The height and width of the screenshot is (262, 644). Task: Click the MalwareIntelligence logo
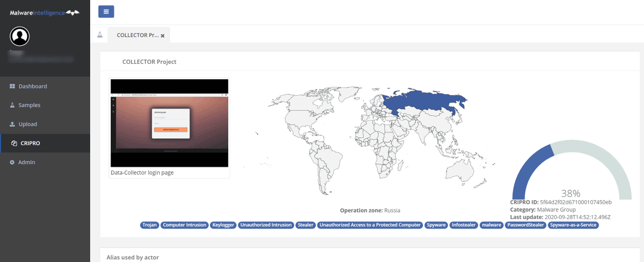coord(45,12)
